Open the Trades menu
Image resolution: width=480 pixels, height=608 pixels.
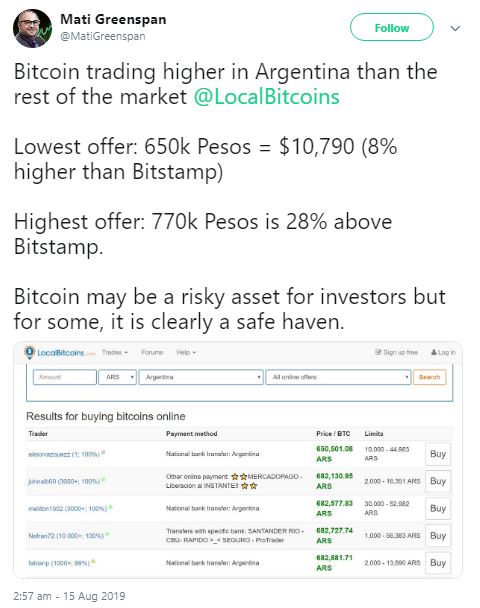coord(115,352)
